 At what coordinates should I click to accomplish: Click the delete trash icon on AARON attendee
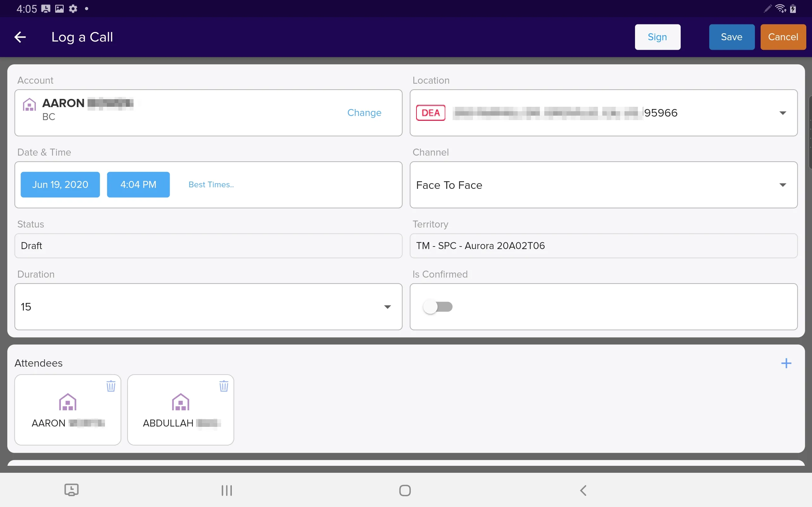point(110,386)
